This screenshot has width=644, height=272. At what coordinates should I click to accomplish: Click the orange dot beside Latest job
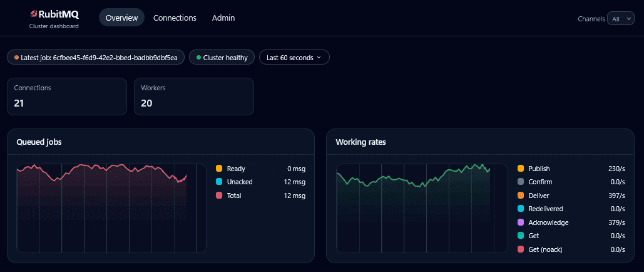(x=17, y=58)
